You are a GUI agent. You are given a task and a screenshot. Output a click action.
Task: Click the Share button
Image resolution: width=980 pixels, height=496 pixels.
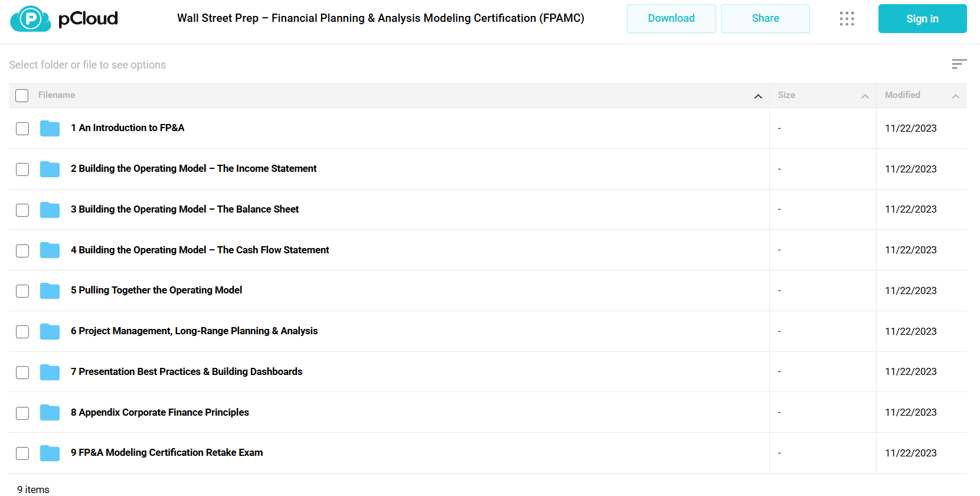click(765, 18)
